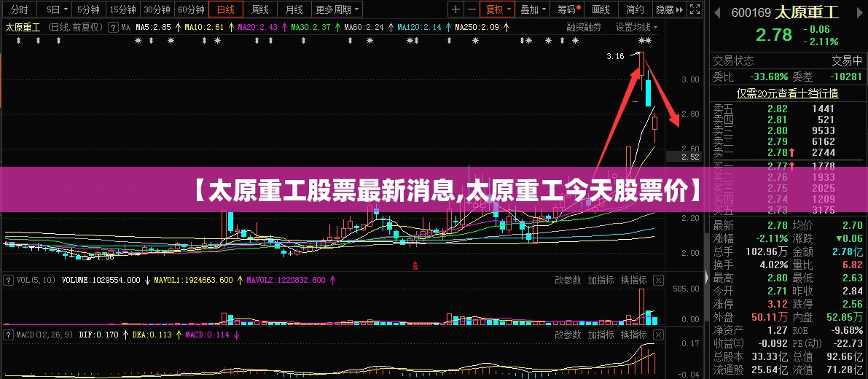Click 加指标 in the MACD panel
Screen dimensions: 868x379
click(x=601, y=335)
